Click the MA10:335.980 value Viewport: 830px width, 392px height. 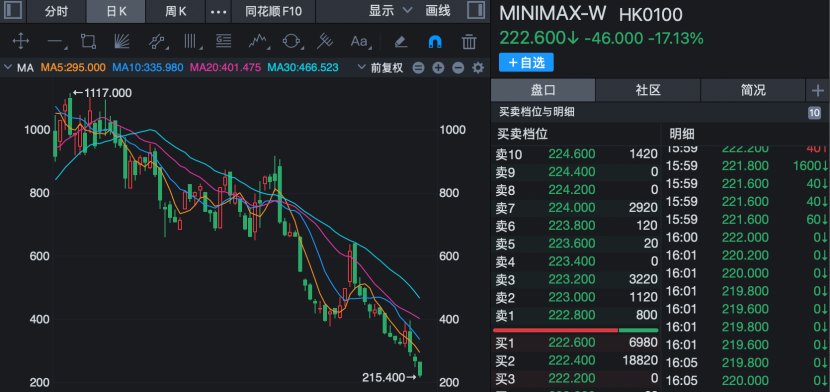click(147, 68)
